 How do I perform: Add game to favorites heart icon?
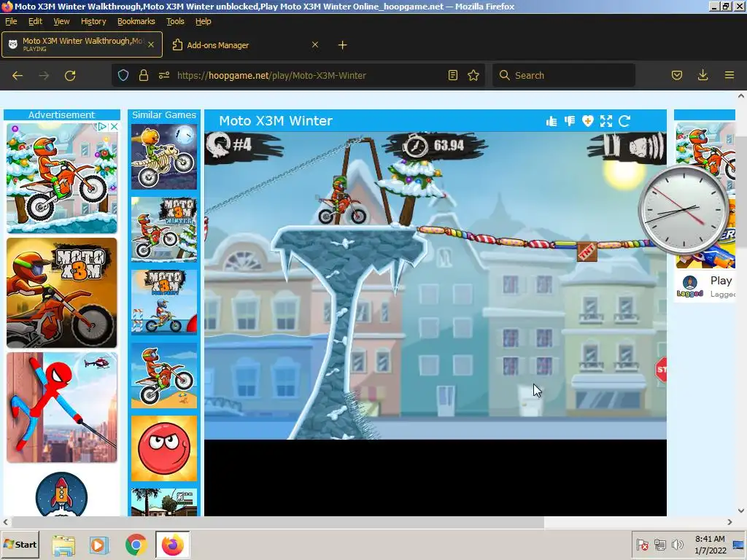[x=587, y=122]
